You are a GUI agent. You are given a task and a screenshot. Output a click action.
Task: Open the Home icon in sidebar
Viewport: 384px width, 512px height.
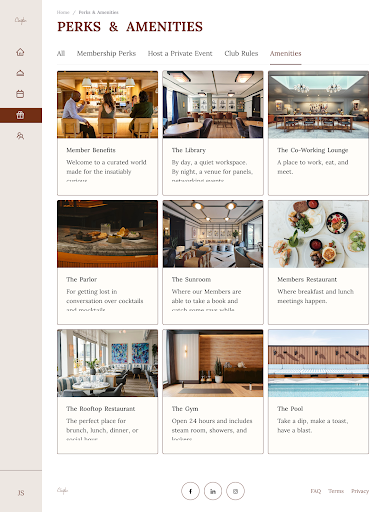(20, 52)
